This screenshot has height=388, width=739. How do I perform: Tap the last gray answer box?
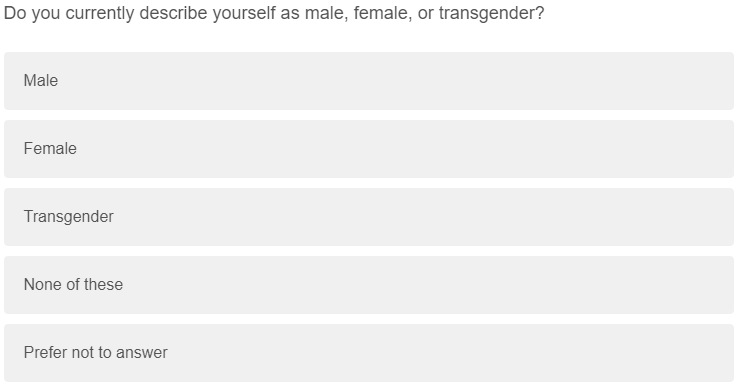click(369, 353)
